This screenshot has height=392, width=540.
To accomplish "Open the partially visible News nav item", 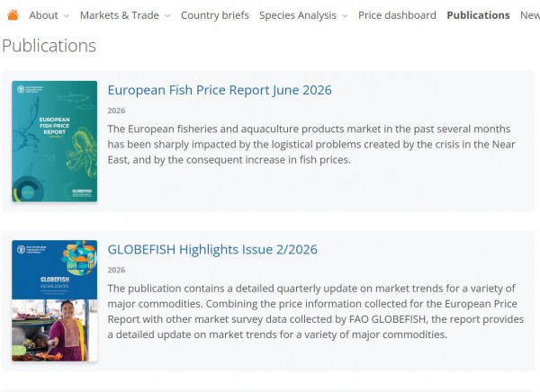I will tap(530, 15).
